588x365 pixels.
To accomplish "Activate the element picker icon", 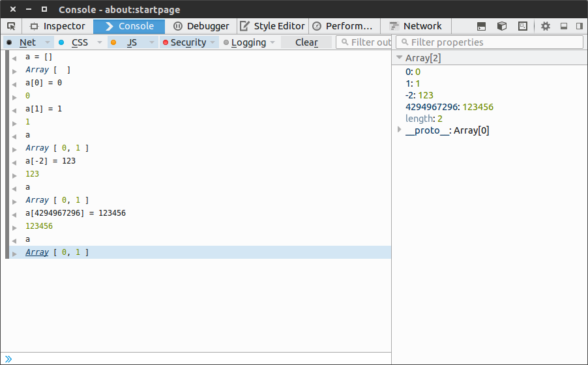I will coord(11,26).
